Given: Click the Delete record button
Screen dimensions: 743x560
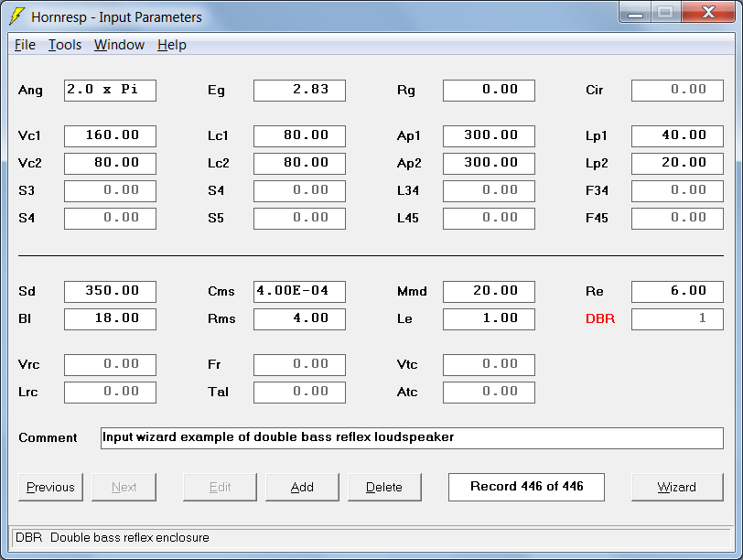Looking at the screenshot, I should [384, 487].
